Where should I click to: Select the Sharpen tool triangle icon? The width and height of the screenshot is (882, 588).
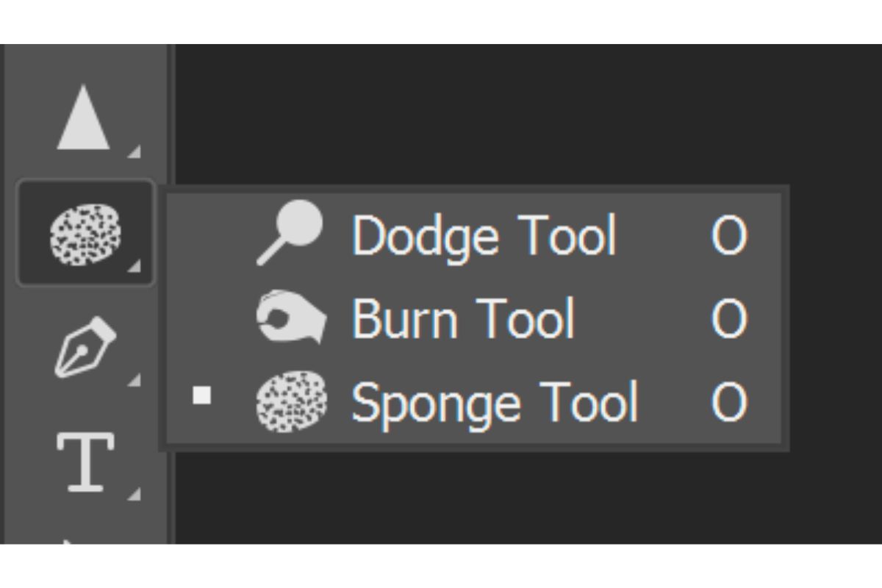[x=84, y=118]
